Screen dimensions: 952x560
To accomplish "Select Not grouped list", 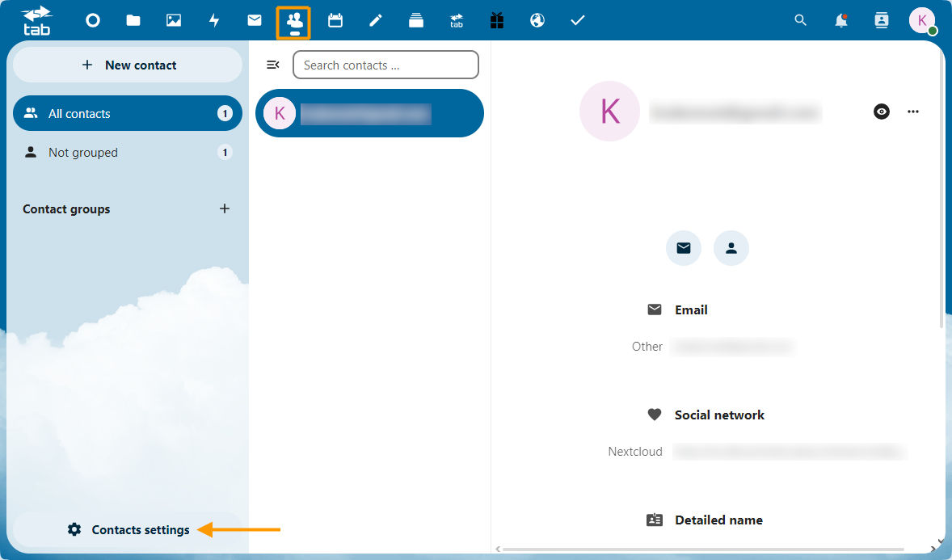I will tap(128, 153).
